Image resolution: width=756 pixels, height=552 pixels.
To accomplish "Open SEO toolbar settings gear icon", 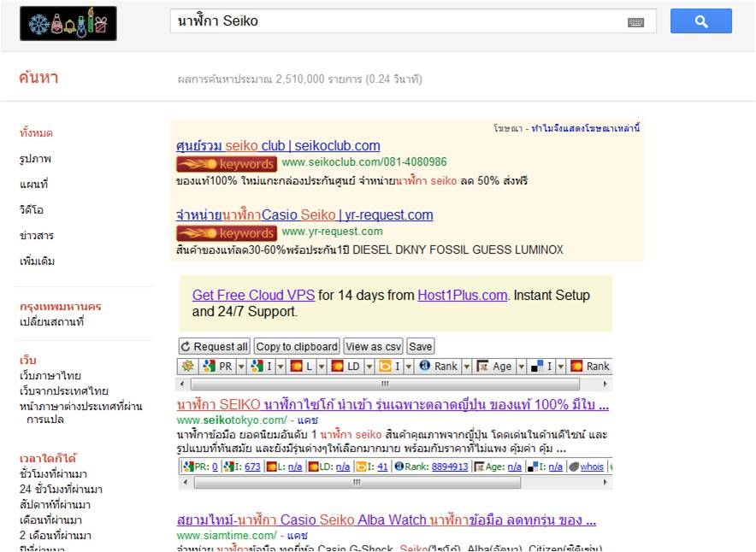I will tap(187, 366).
